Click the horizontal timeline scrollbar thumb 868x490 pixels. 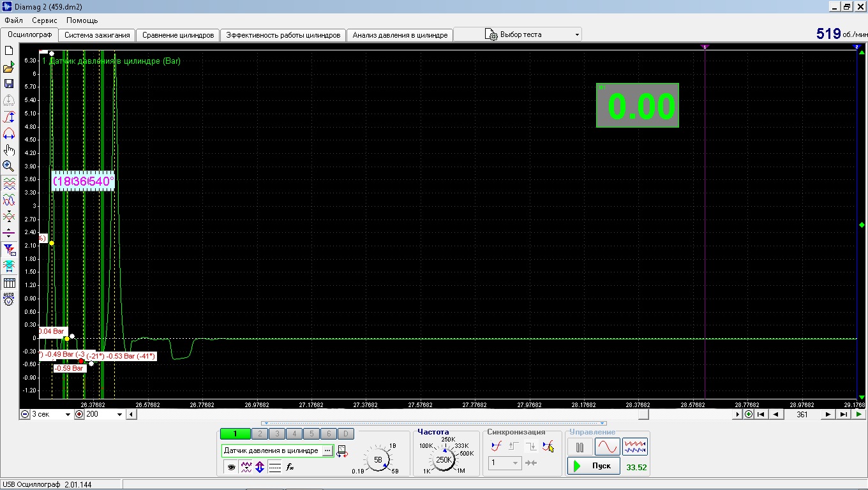coord(644,414)
